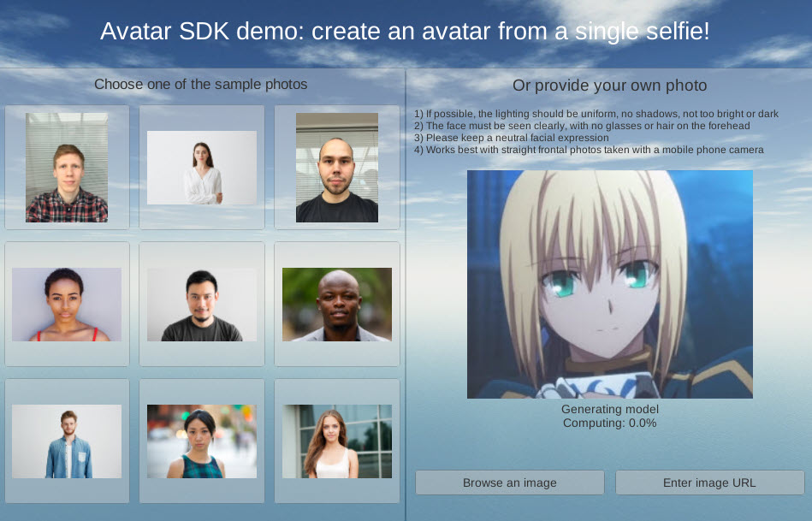Image resolution: width=812 pixels, height=521 pixels.
Task: Click the 'Computing: 0.0%' progress text
Action: (610, 423)
